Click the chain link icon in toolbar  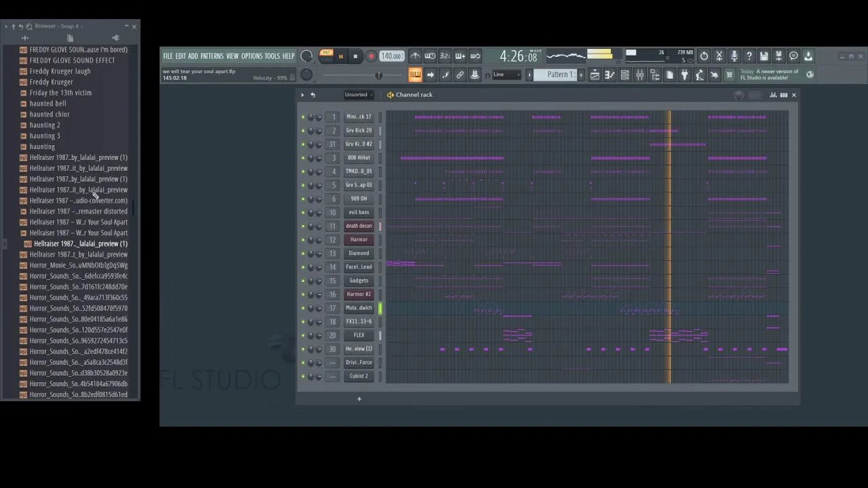[460, 75]
